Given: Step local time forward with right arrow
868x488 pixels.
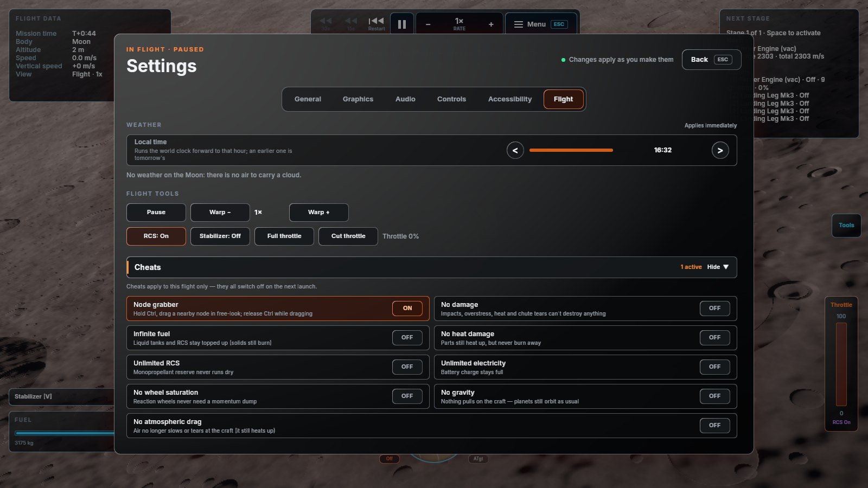Looking at the screenshot, I should [720, 150].
